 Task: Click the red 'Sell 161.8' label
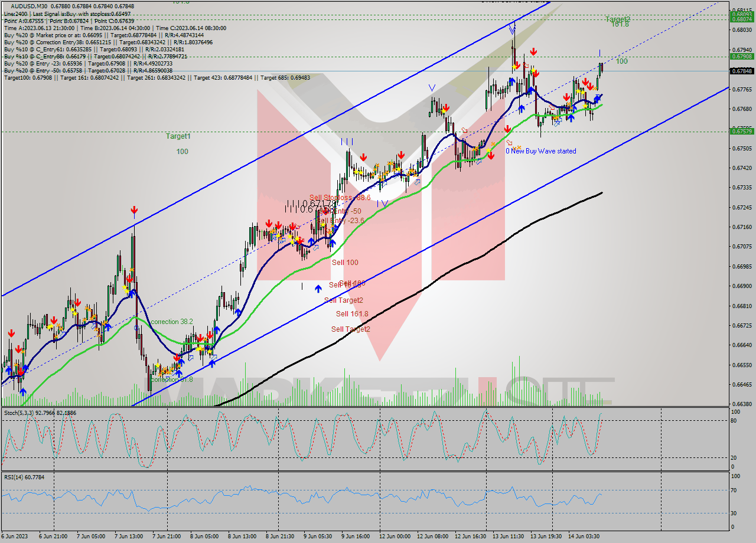[352, 314]
